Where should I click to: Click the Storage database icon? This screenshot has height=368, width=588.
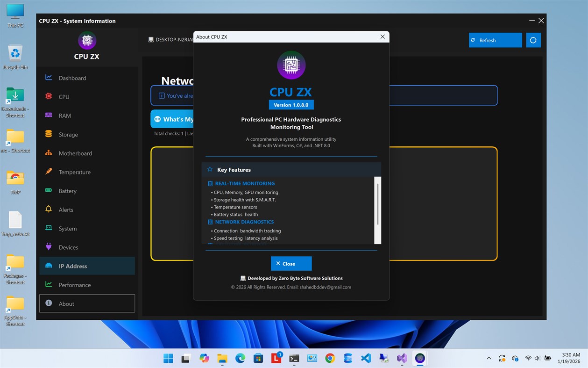pos(49,134)
